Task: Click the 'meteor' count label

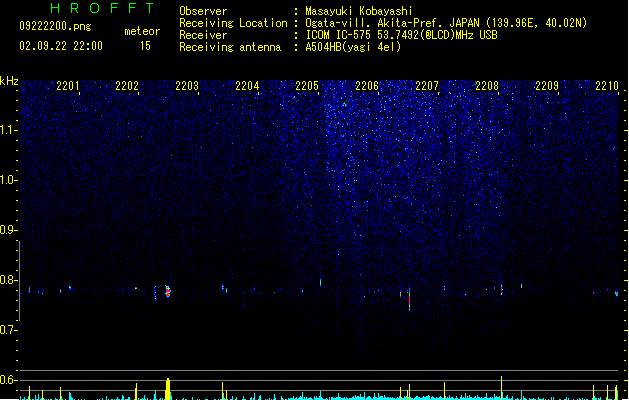Action: [x=142, y=31]
